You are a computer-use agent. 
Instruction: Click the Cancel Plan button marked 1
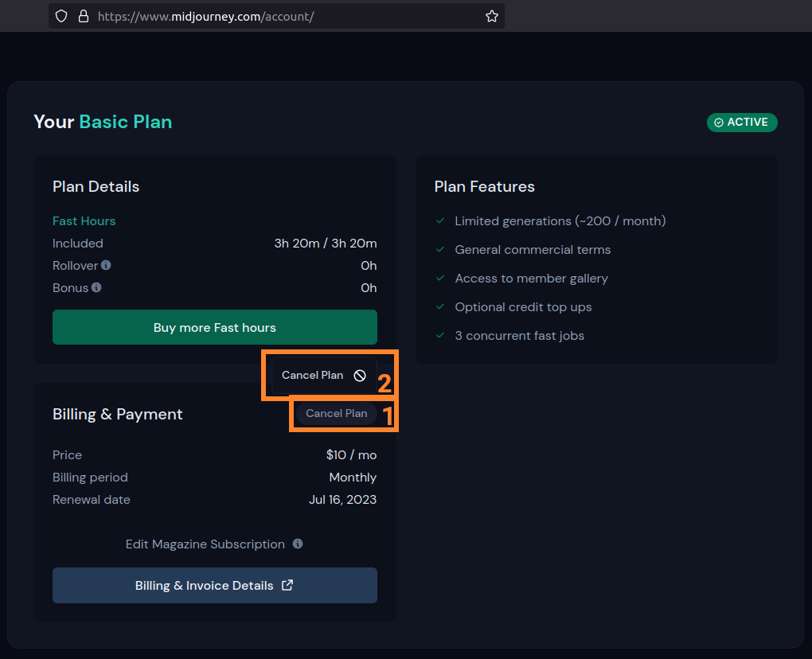(x=336, y=413)
